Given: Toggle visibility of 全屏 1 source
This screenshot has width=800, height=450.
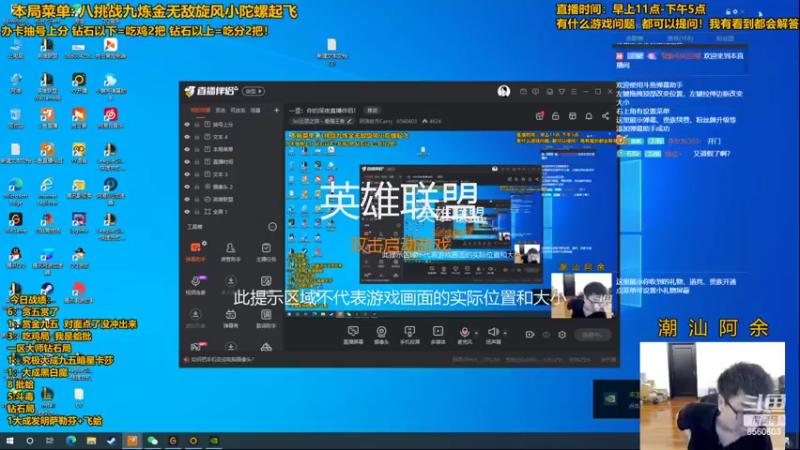Looking at the screenshot, I should click(x=187, y=211).
